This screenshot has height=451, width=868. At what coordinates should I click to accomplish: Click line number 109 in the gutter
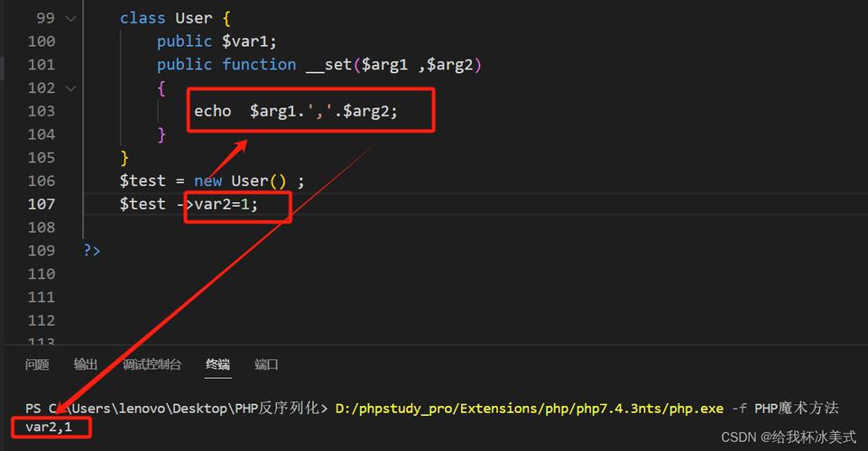click(42, 251)
